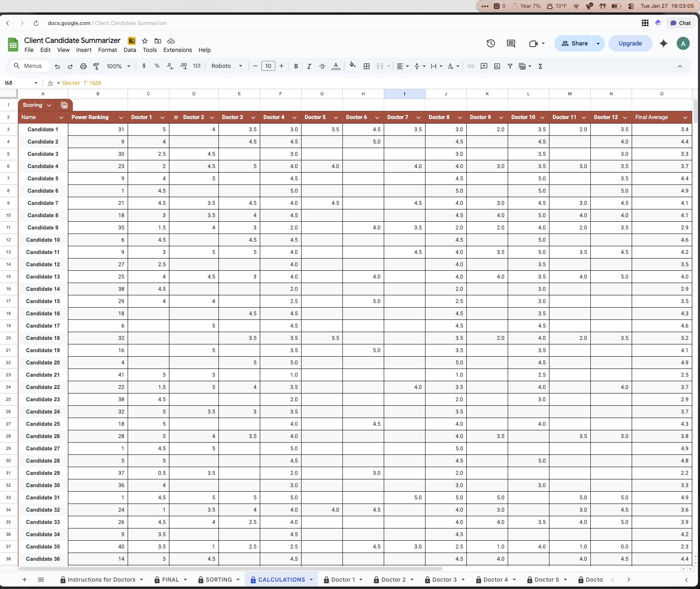Open the Extensions menu
Viewport: 700px width, 589px height.
click(177, 50)
